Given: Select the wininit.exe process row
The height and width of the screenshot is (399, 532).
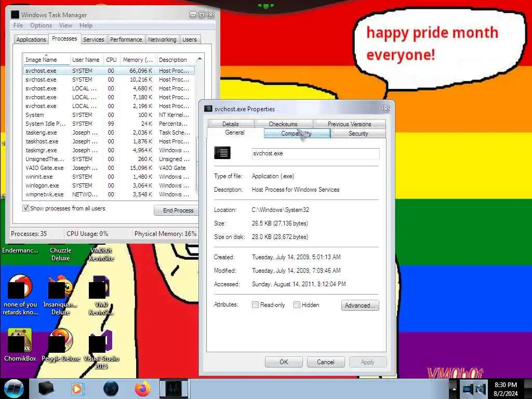Looking at the screenshot, I should pyautogui.click(x=109, y=177).
